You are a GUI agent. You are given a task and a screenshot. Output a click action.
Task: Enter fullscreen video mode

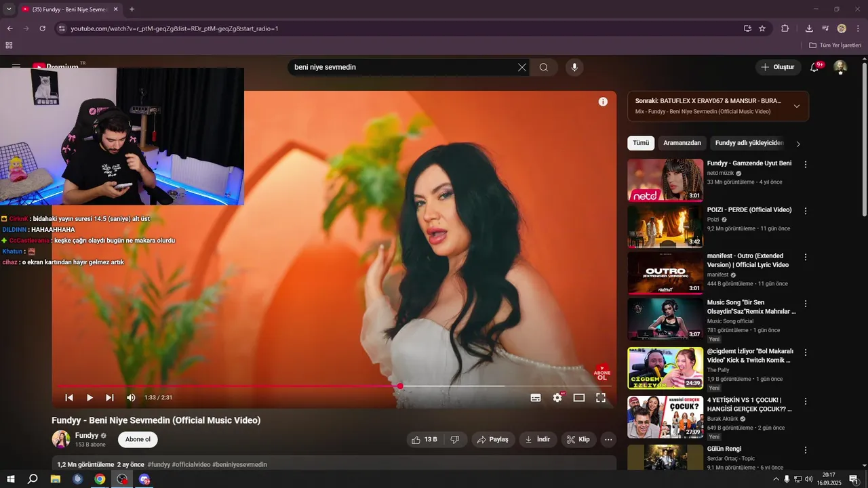click(x=601, y=398)
